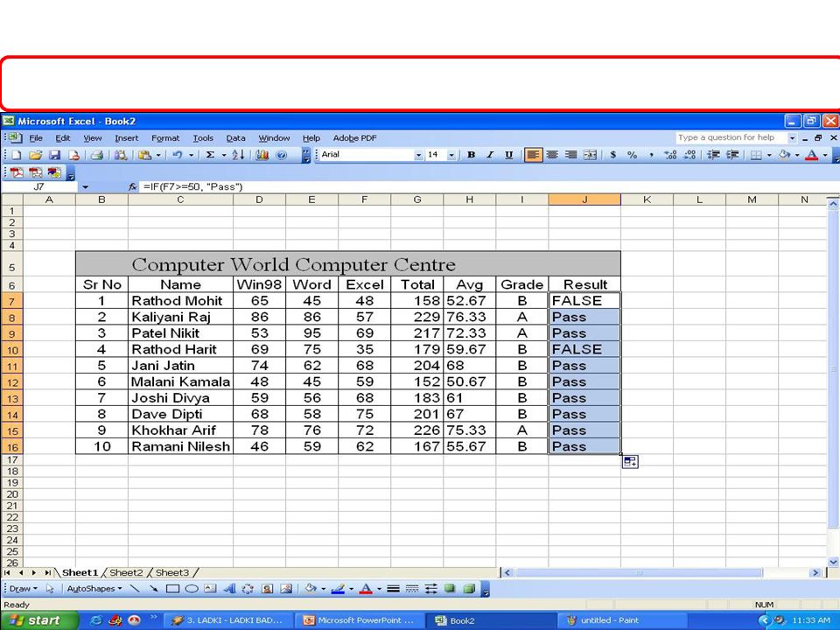The width and height of the screenshot is (840, 630).
Task: Apply Currency style with the dollar icon
Action: 612,155
